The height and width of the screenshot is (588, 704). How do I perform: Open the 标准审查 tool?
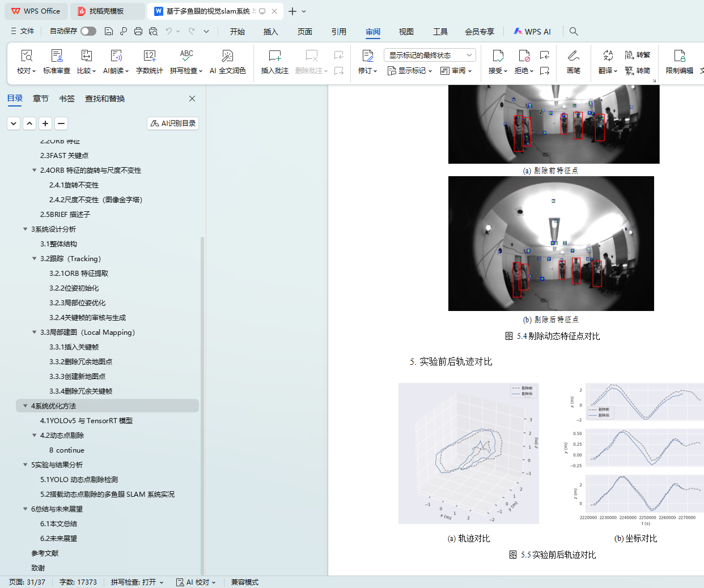click(57, 61)
